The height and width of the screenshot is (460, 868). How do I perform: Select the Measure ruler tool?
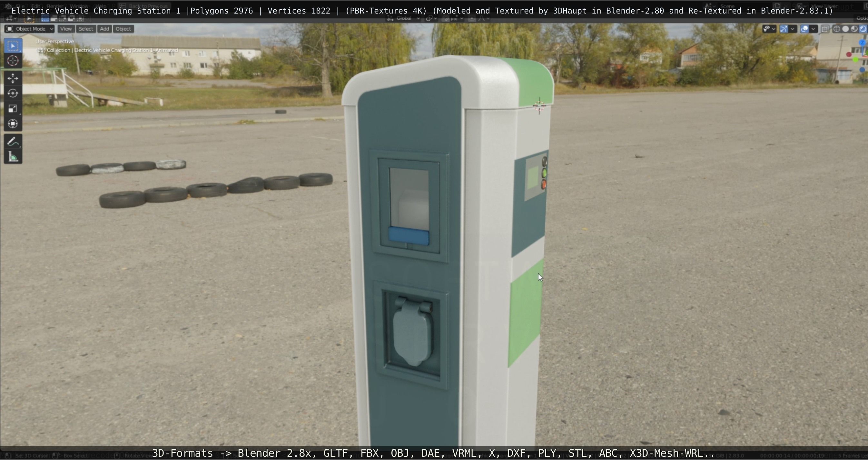tap(13, 157)
